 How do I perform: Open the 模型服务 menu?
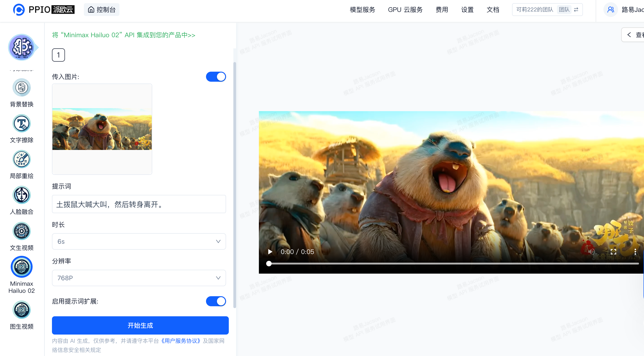pyautogui.click(x=362, y=10)
